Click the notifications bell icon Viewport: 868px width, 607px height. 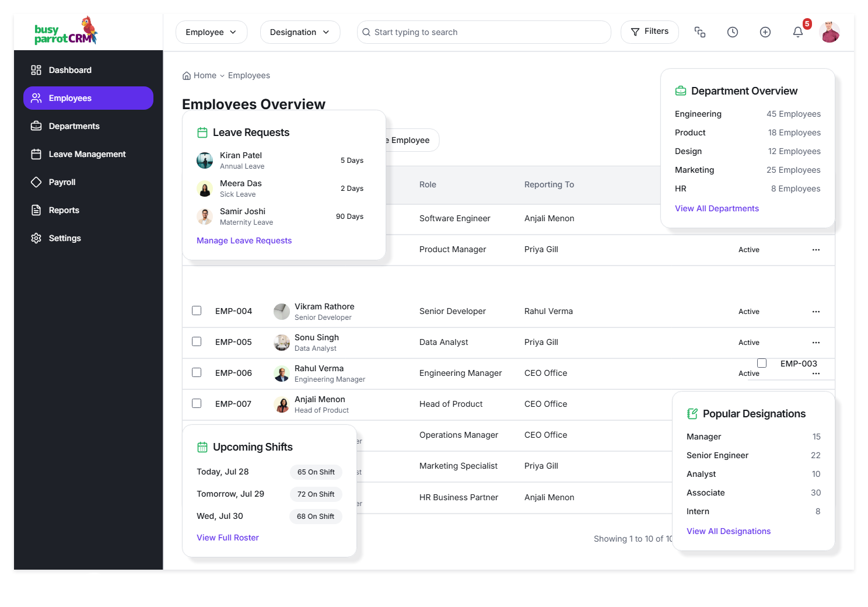tap(797, 32)
